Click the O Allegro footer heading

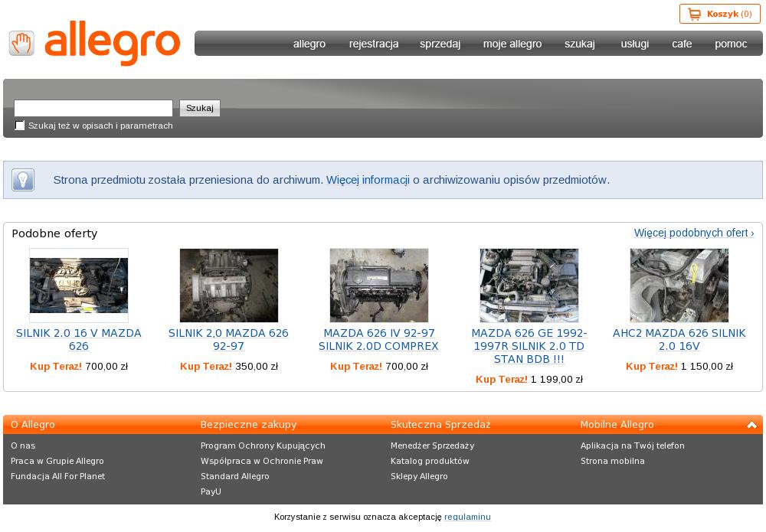(x=33, y=425)
